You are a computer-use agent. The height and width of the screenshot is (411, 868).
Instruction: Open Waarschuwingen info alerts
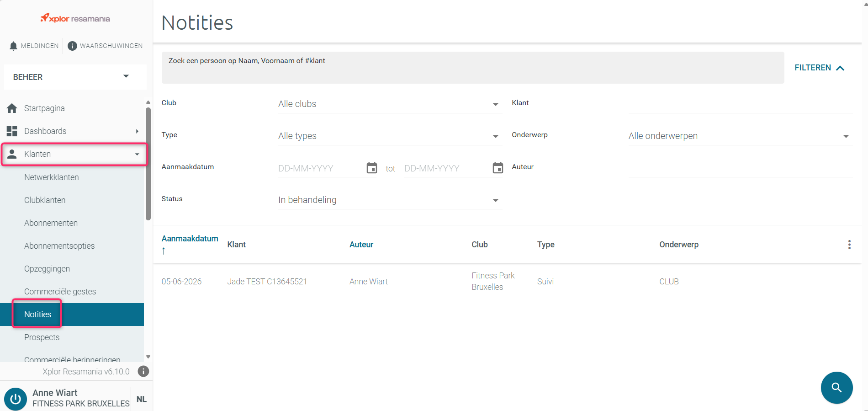pyautogui.click(x=105, y=46)
